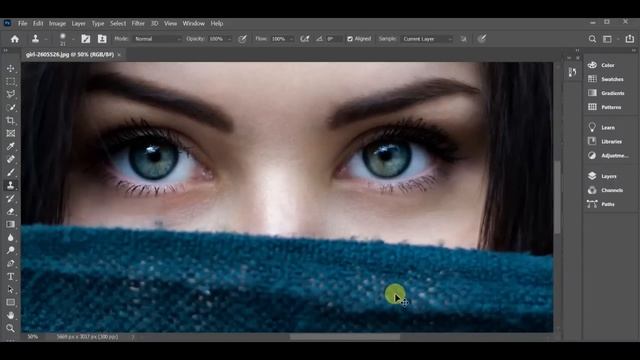640x360 pixels.
Task: Click the Share image icon
Action: point(630,38)
